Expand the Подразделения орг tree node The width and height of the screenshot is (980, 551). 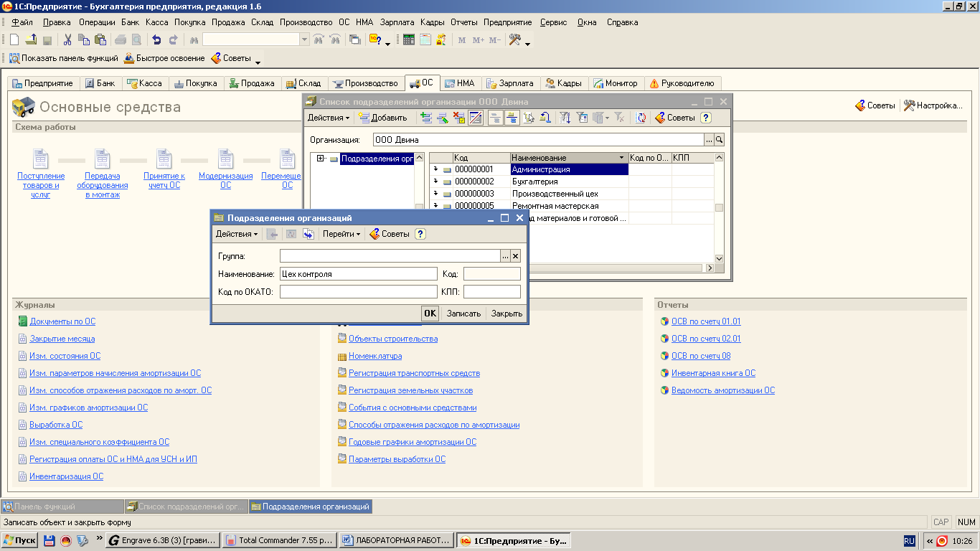pos(321,159)
